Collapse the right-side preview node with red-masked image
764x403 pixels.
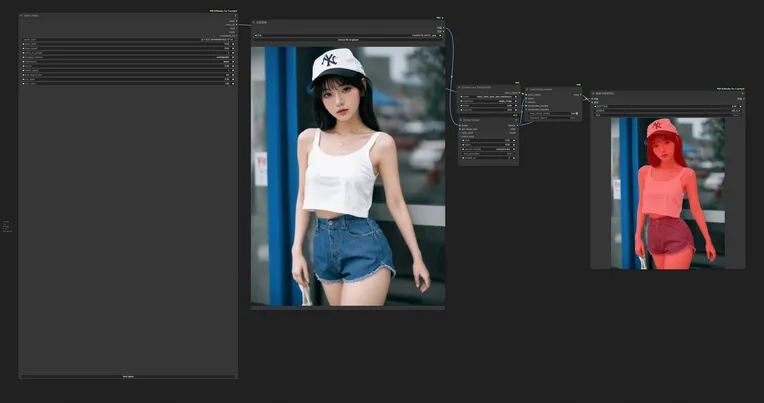point(594,93)
